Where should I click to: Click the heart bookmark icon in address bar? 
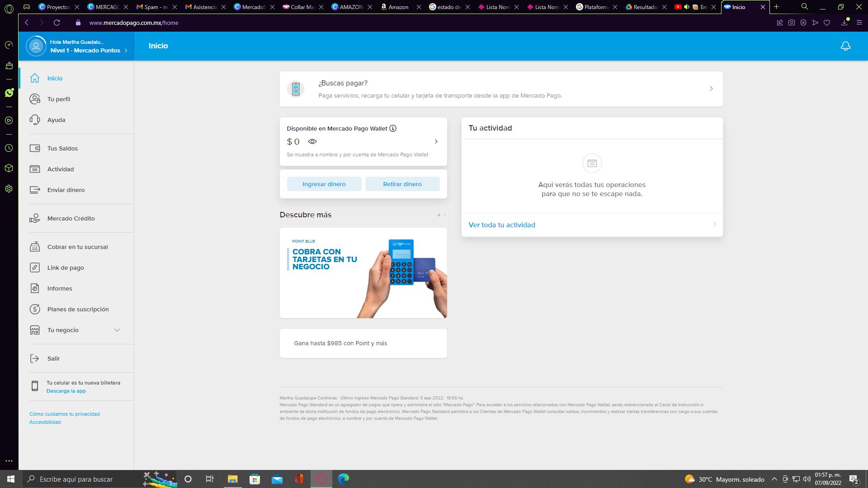[x=827, y=23]
